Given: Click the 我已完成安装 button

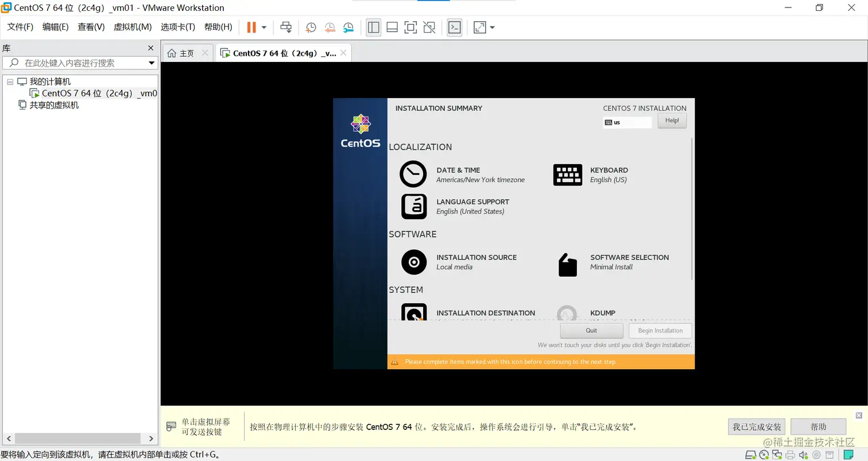Looking at the screenshot, I should click(x=757, y=427).
